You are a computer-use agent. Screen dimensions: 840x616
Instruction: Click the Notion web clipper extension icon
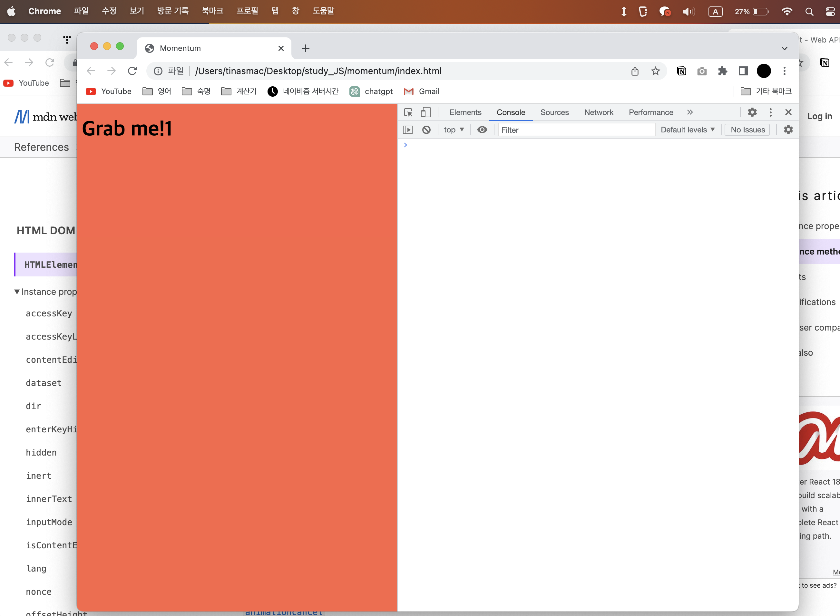681,71
